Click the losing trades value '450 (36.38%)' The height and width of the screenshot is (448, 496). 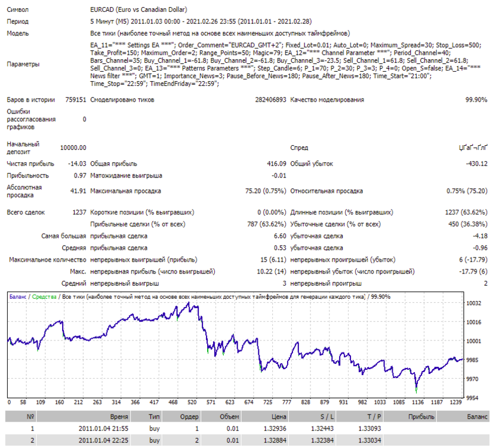pyautogui.click(x=468, y=224)
